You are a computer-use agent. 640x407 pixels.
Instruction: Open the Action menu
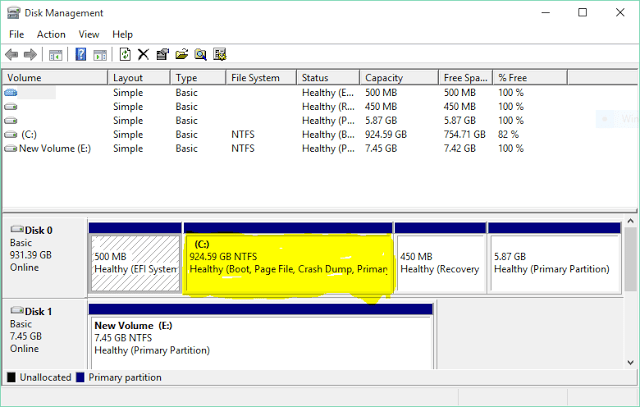pos(51,34)
